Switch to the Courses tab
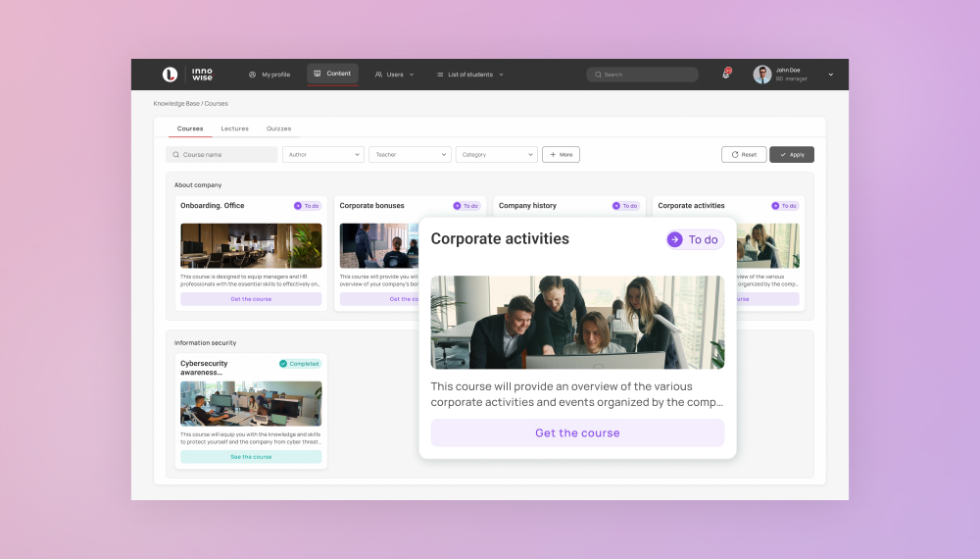The image size is (980, 559). tap(190, 128)
